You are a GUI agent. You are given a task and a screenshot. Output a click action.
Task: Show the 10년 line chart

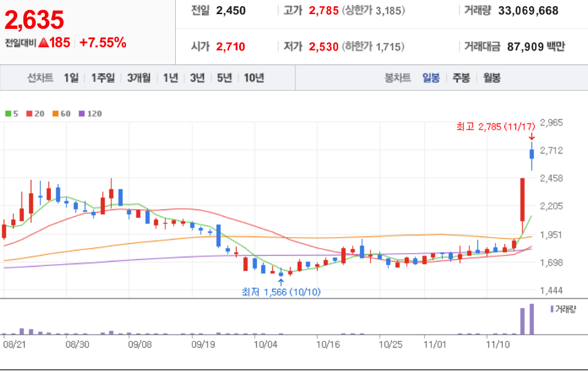254,78
